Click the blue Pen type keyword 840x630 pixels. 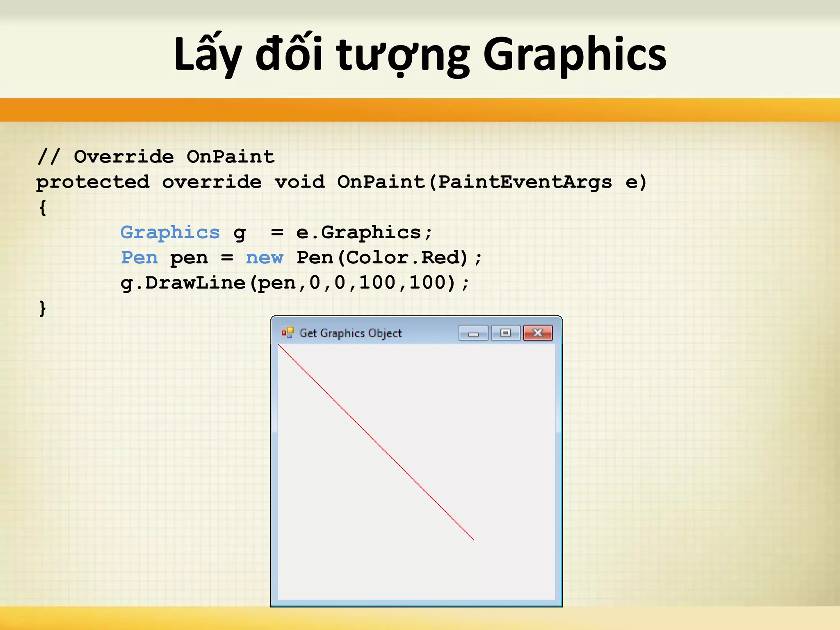[139, 258]
